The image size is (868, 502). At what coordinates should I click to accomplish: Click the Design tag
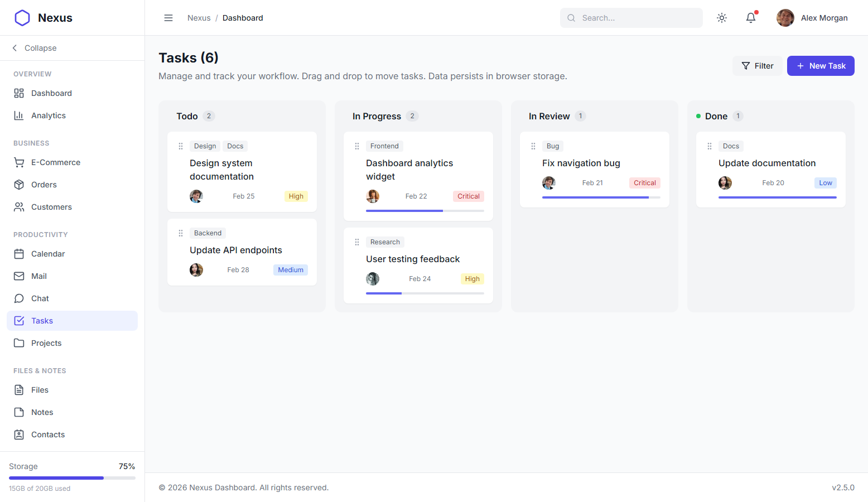pyautogui.click(x=205, y=146)
